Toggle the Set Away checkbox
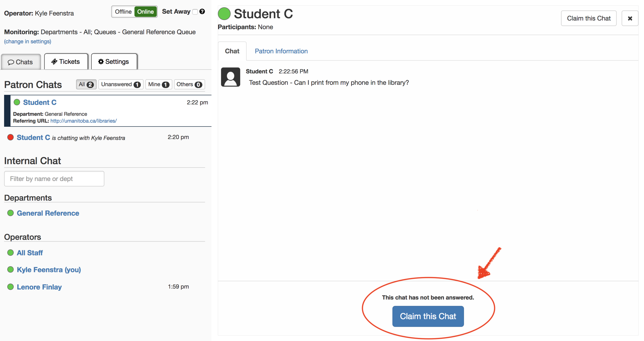Viewport: 644px width, 341px height. coord(195,12)
